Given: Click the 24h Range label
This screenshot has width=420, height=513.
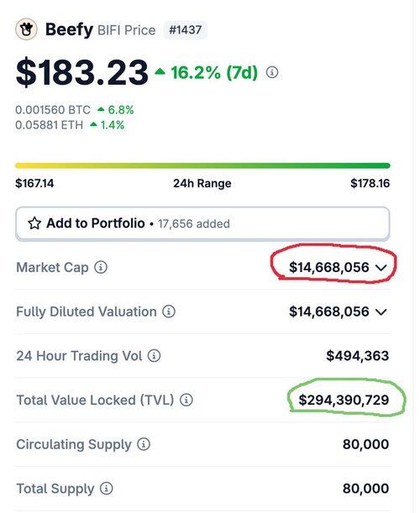Looking at the screenshot, I should pos(202,183).
